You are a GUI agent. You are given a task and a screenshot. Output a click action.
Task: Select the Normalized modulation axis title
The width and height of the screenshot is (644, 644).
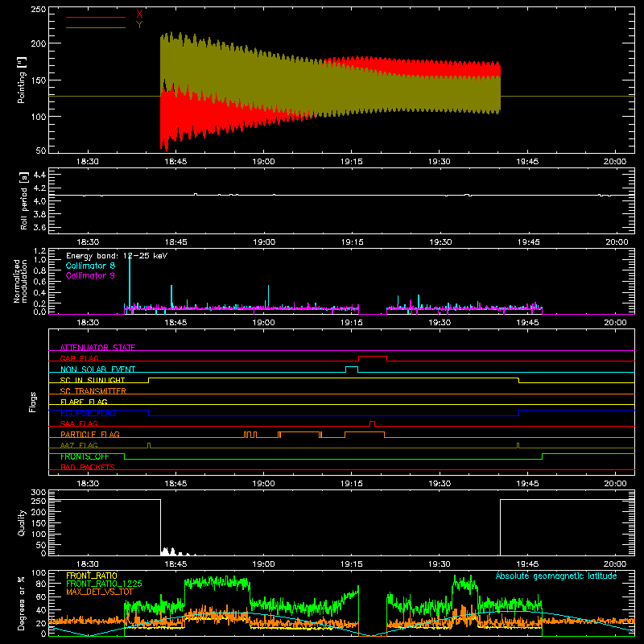(20, 281)
